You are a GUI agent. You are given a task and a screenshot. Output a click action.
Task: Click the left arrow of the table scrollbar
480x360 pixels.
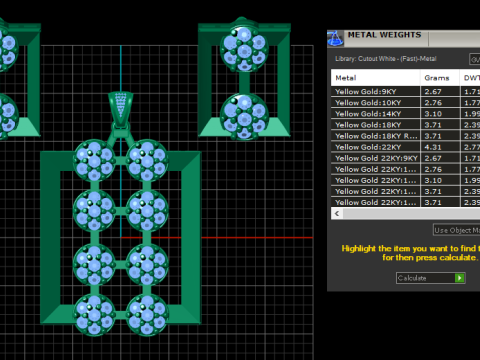click(337, 214)
